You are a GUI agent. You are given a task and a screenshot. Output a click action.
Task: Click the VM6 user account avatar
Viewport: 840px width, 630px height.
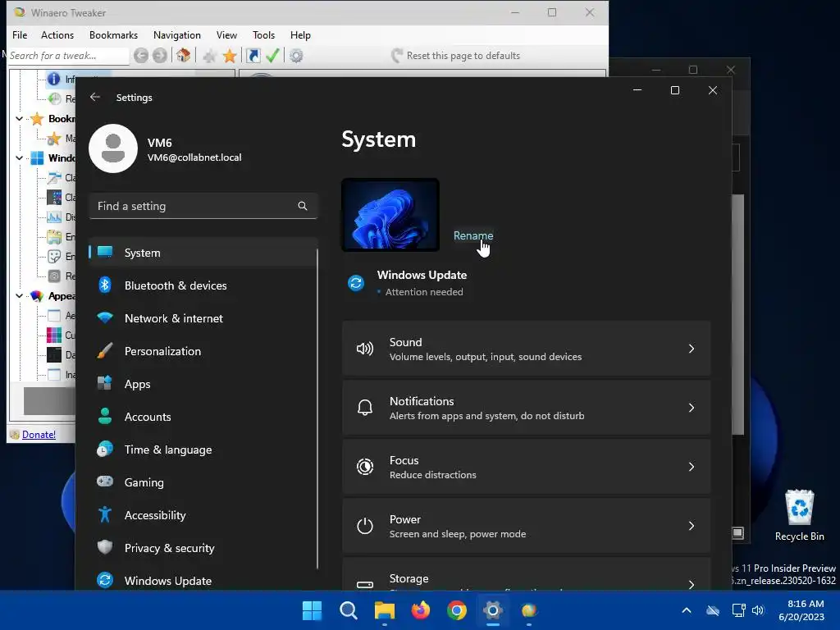coord(113,148)
